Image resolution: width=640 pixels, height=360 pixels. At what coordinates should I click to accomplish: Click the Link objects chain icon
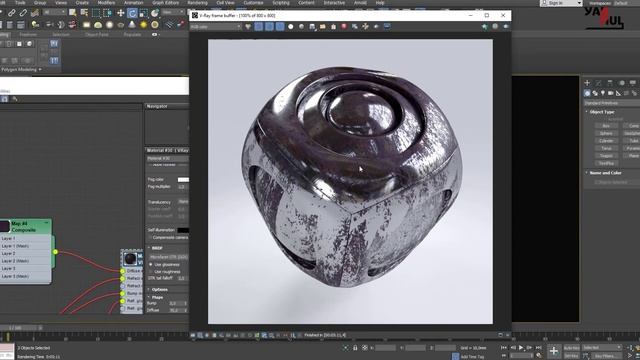[x=11, y=13]
